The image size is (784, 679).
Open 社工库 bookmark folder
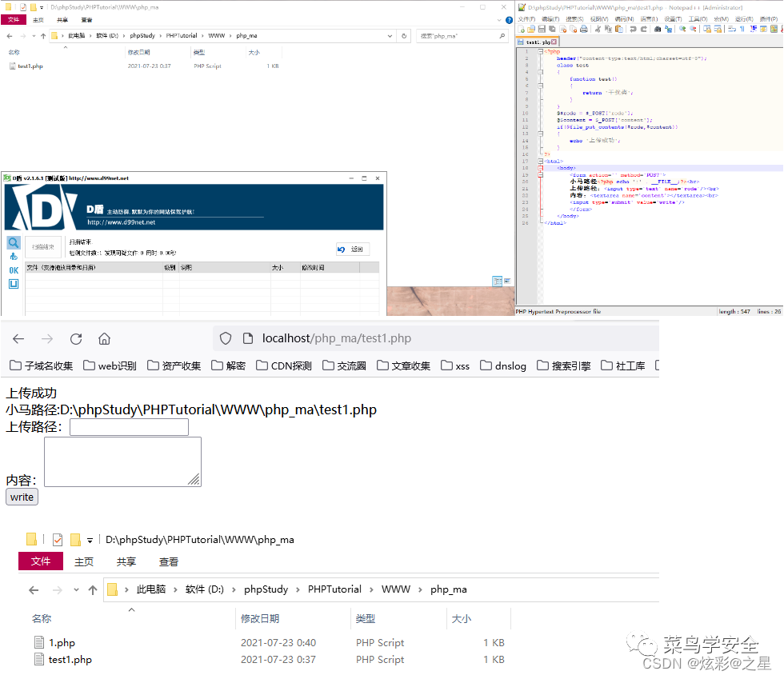pos(623,366)
